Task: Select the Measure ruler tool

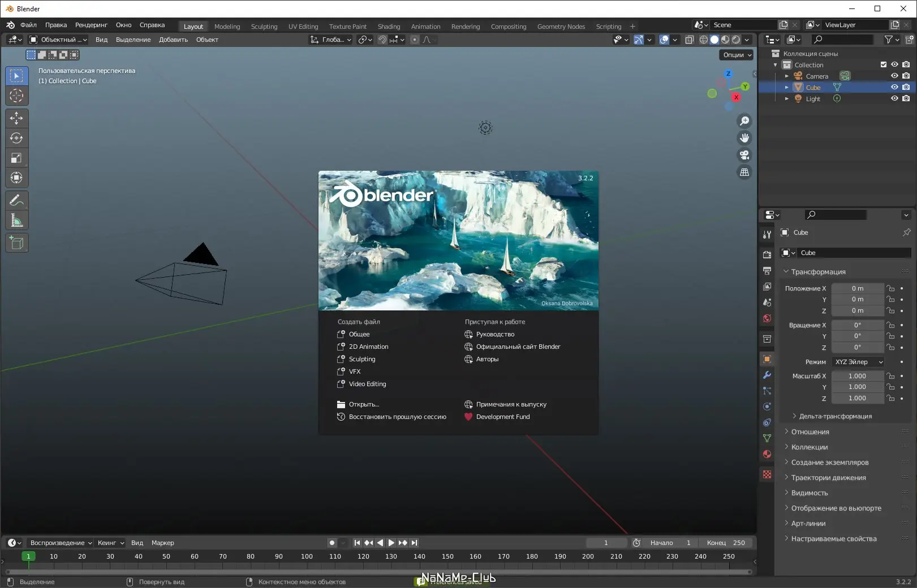Action: pyautogui.click(x=16, y=220)
